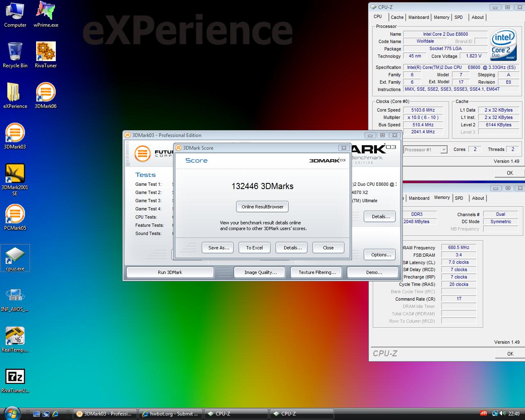The width and height of the screenshot is (525, 420).
Task: Launch RealTemp desktop icon
Action: 15,339
